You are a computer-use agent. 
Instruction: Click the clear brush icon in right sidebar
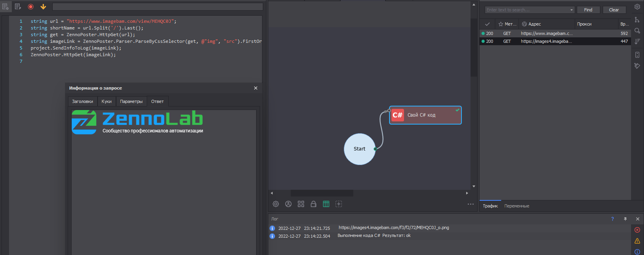[637, 66]
